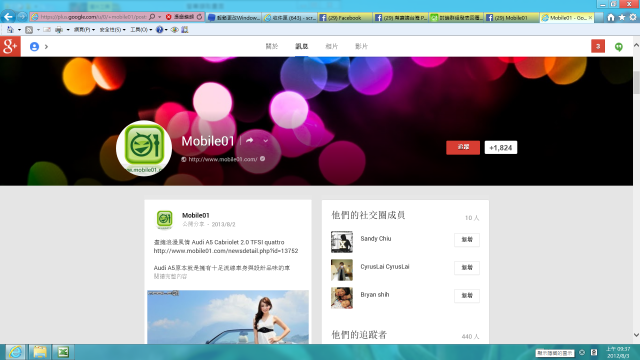Expand the RSS feeds dropdown arrow

click(x=38, y=30)
